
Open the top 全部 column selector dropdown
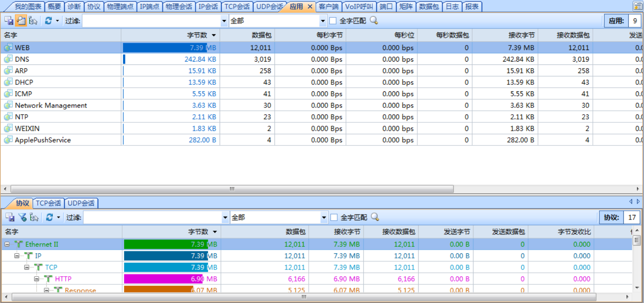pos(323,21)
